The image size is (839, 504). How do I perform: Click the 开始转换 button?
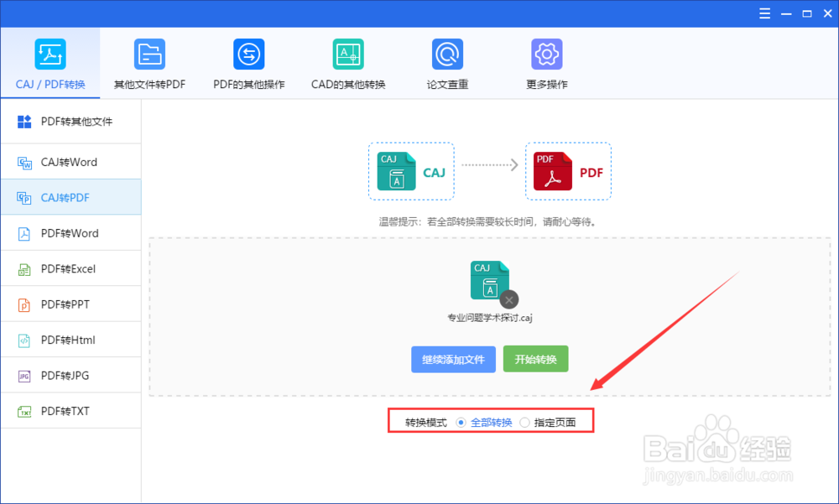pyautogui.click(x=535, y=358)
